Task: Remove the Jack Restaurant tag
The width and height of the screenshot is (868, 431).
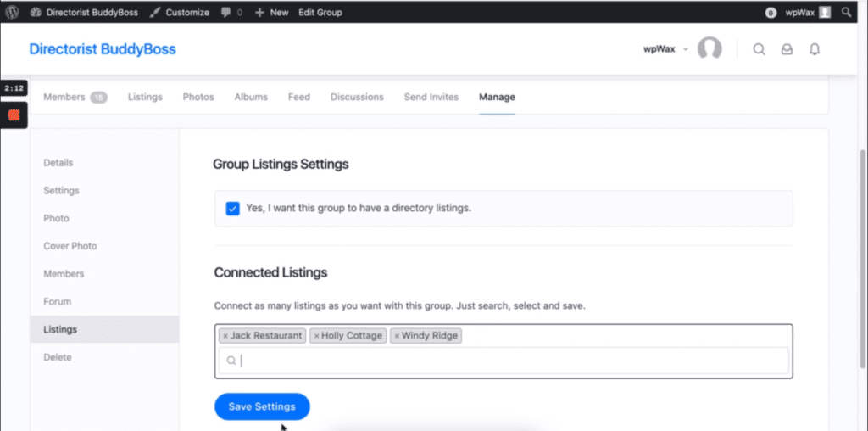Action: tap(225, 336)
